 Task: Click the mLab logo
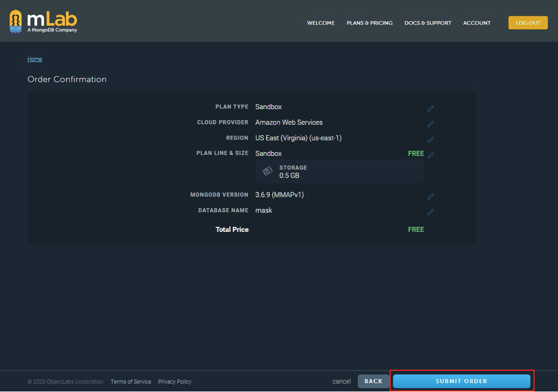43,22
